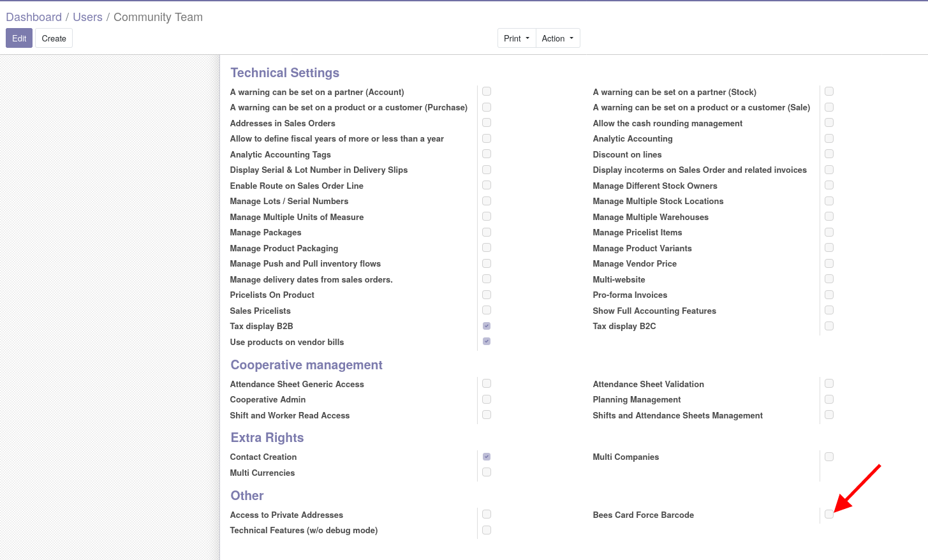Toggle Use products on vendor bills checkbox
Image resolution: width=928 pixels, height=560 pixels.
pos(487,341)
